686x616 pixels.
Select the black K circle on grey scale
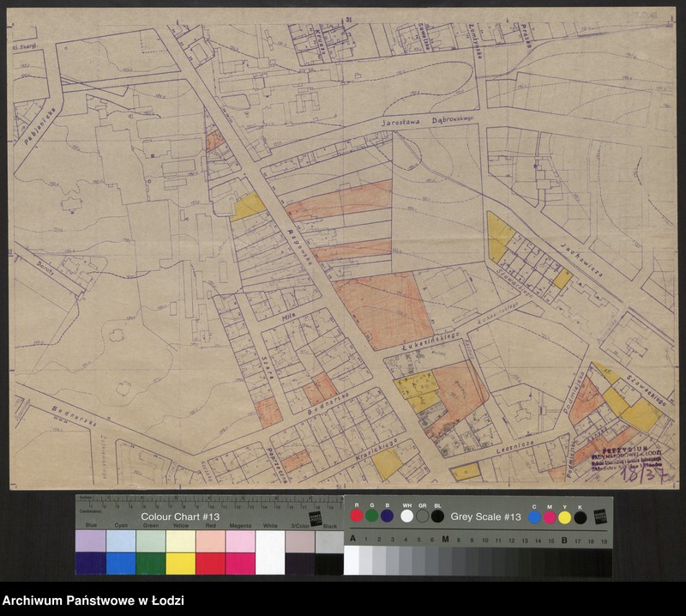[x=581, y=516]
